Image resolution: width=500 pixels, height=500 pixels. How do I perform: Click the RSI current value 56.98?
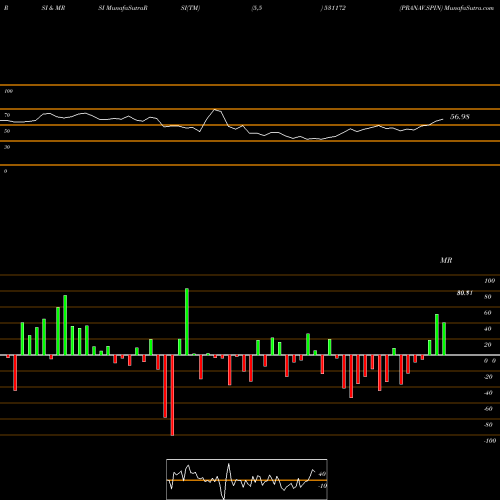460,117
